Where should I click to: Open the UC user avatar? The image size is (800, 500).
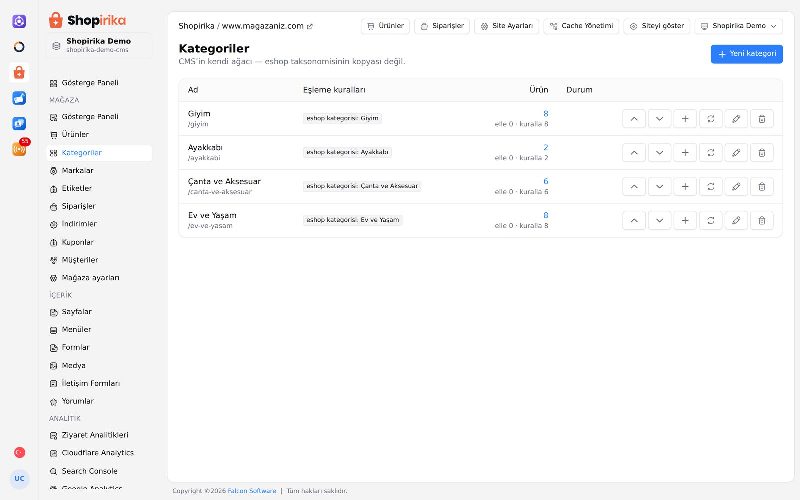tap(19, 479)
